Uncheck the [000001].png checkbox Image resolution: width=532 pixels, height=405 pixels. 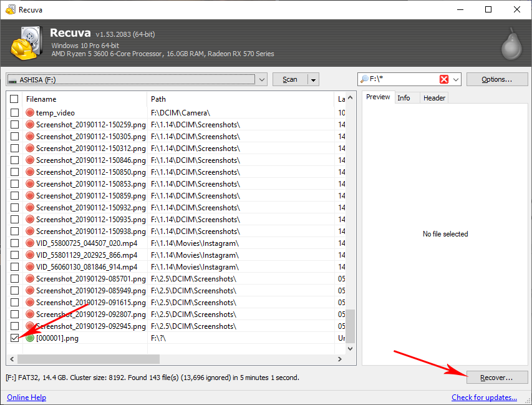(x=14, y=338)
